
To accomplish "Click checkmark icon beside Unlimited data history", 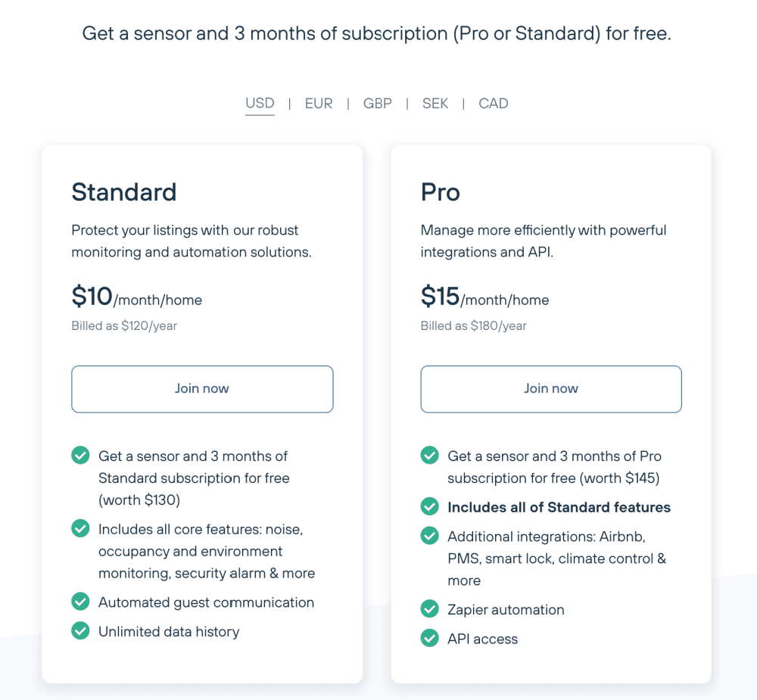I will click(80, 630).
